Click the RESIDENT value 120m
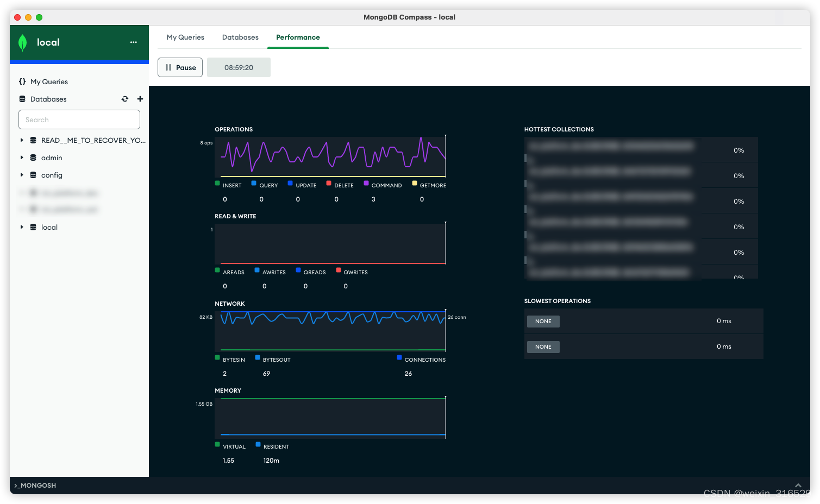This screenshot has width=820, height=504. pyautogui.click(x=271, y=461)
